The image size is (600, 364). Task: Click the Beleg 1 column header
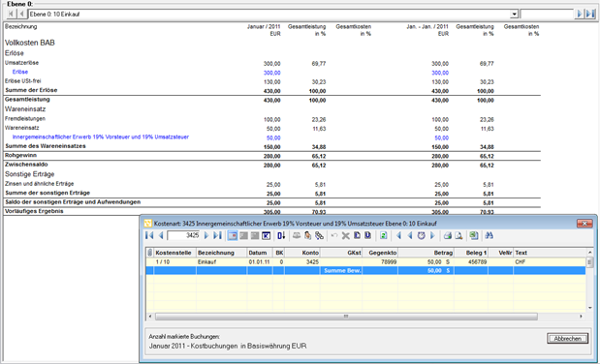pos(471,253)
